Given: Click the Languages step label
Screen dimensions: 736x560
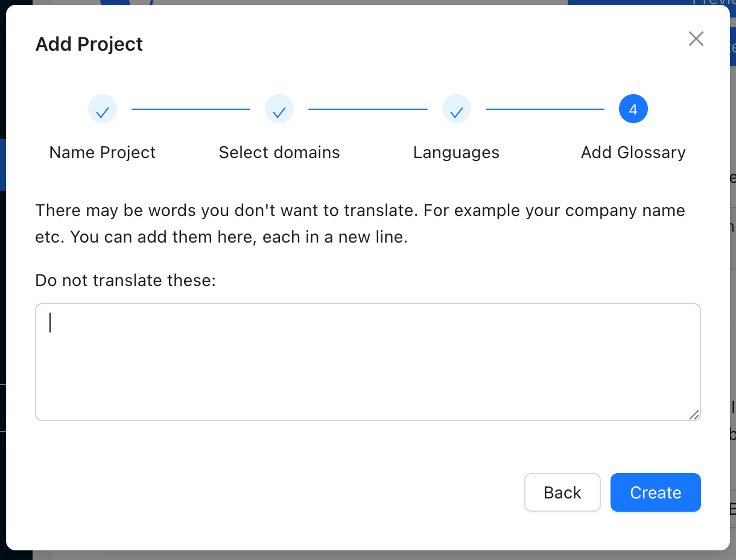Looking at the screenshot, I should coord(457,153).
